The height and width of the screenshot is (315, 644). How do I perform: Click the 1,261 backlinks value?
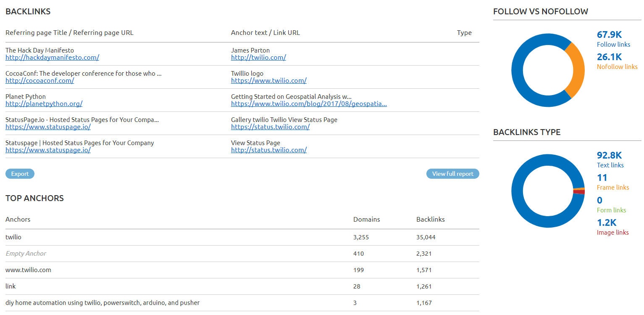tap(424, 286)
